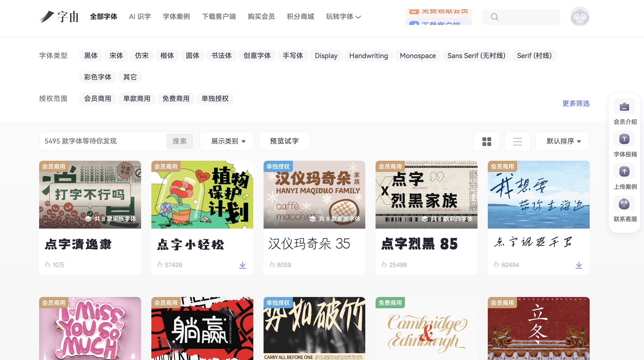
Task: Click the search magnifier icon in header
Action: click(x=494, y=17)
